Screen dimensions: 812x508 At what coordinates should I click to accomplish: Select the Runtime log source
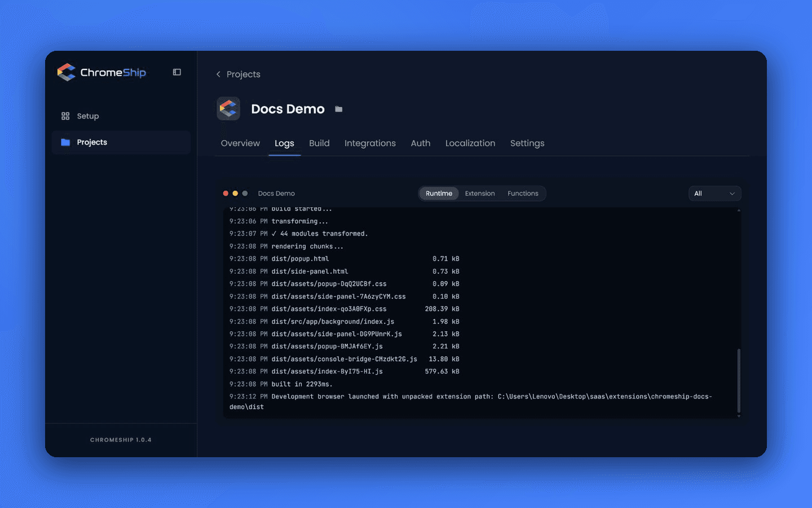[439, 194]
